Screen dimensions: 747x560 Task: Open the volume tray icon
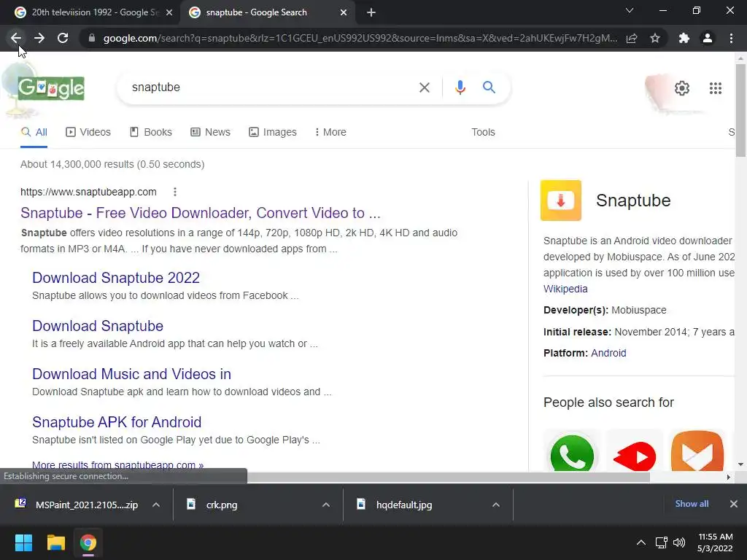[679, 542]
